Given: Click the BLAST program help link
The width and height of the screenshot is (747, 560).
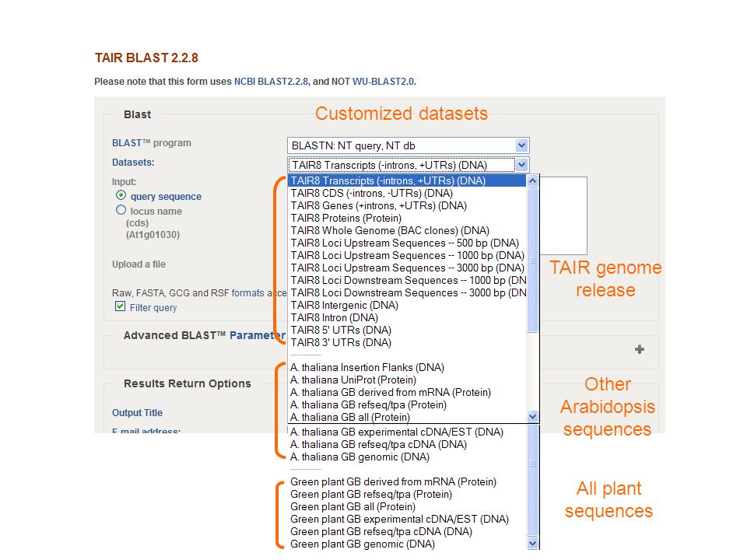Looking at the screenshot, I should 127,143.
